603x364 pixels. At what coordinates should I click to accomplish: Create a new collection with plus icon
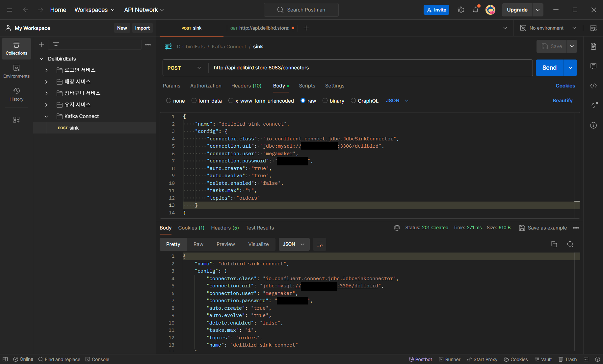point(41,45)
